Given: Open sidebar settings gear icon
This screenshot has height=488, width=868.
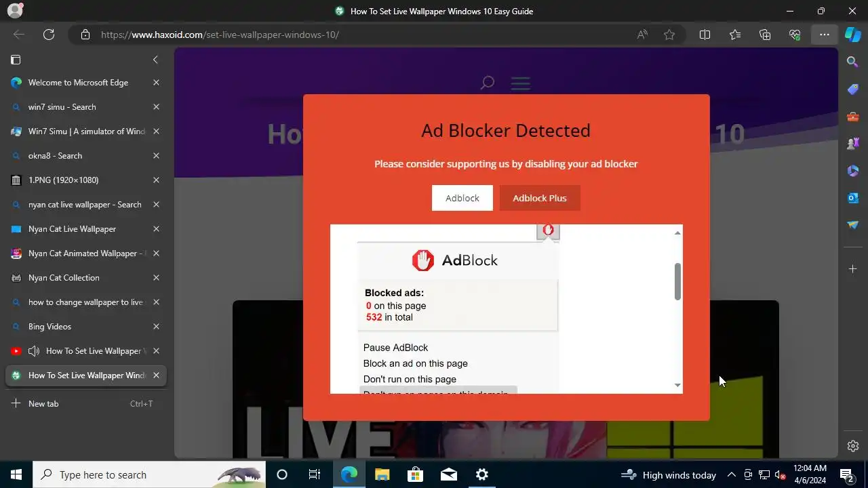Looking at the screenshot, I should click(853, 446).
